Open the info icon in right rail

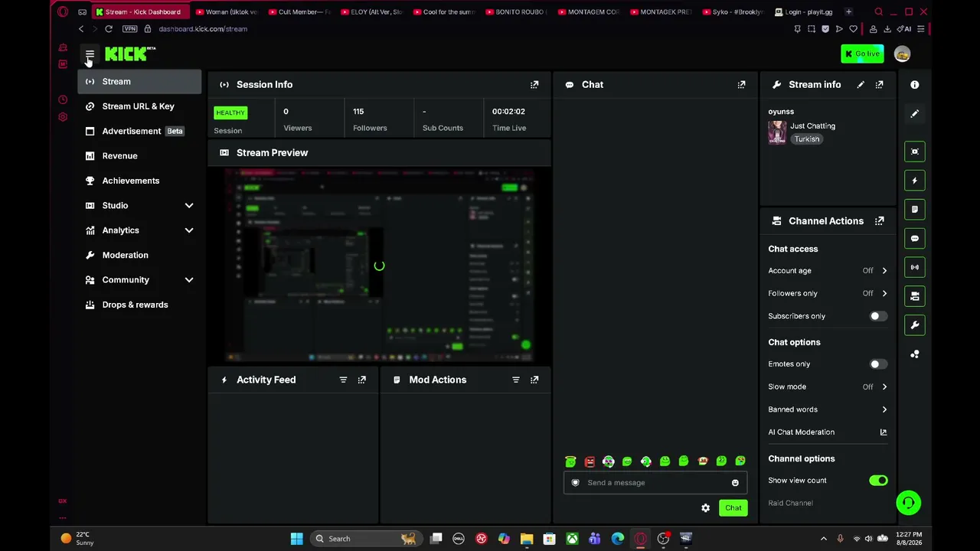[914, 84]
